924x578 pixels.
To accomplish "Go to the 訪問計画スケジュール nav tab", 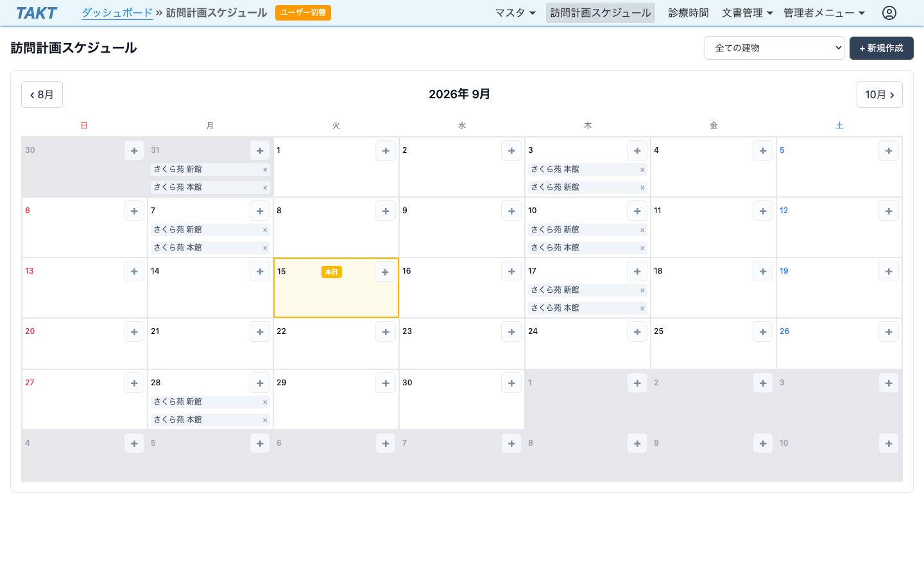I will [x=601, y=13].
